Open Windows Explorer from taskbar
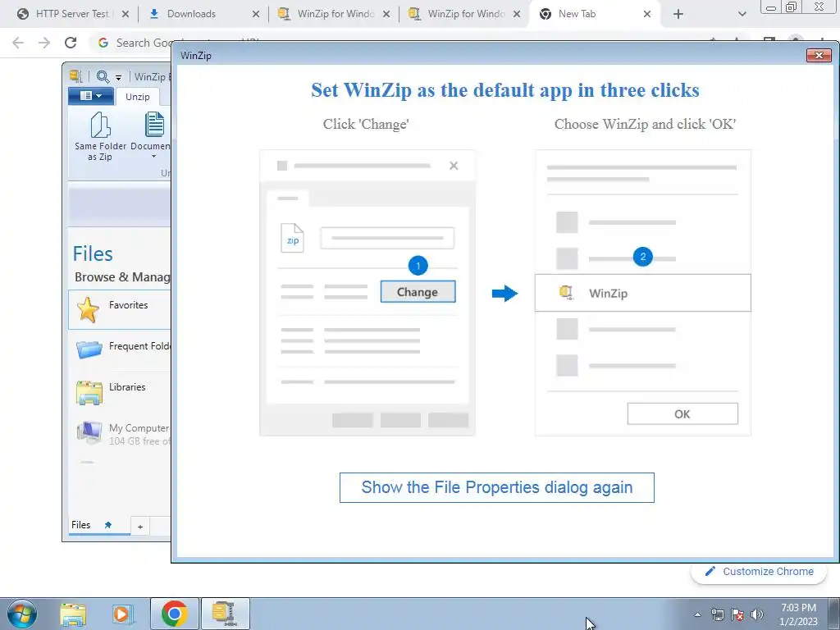Screen dimensions: 840x630 click(x=73, y=614)
